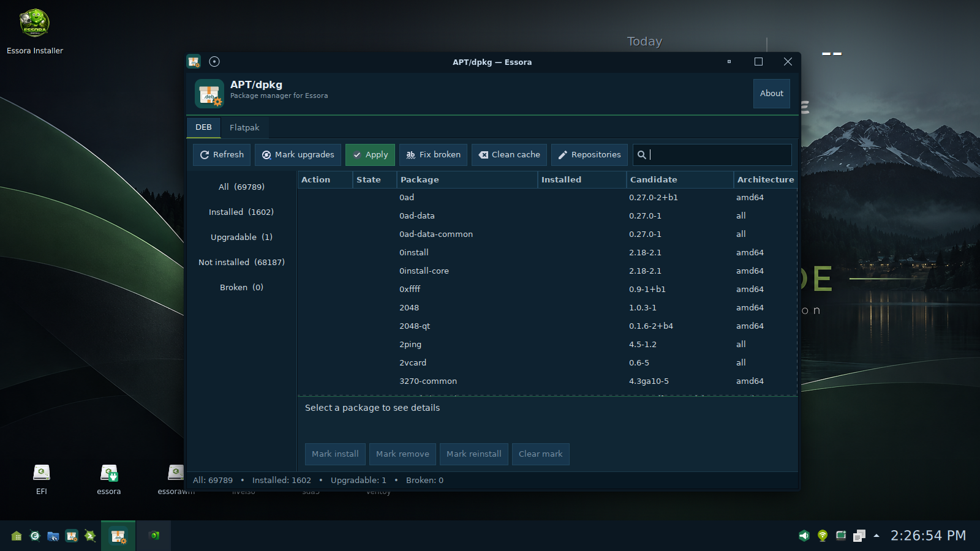Launch the web browser from the taskbar
Viewport: 980px width, 551px height.
pyautogui.click(x=35, y=536)
